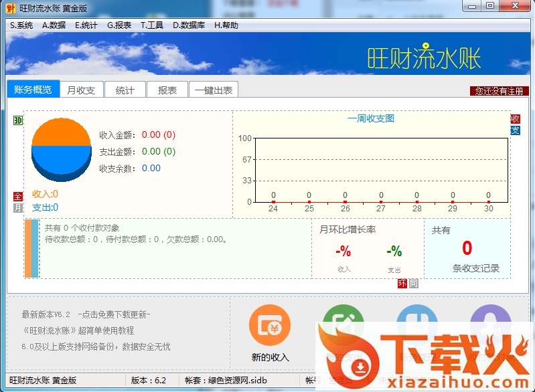This screenshot has height=392, width=535.
Task: Click the 6.0及以上版支持网络备份 link
Action: click(96, 347)
